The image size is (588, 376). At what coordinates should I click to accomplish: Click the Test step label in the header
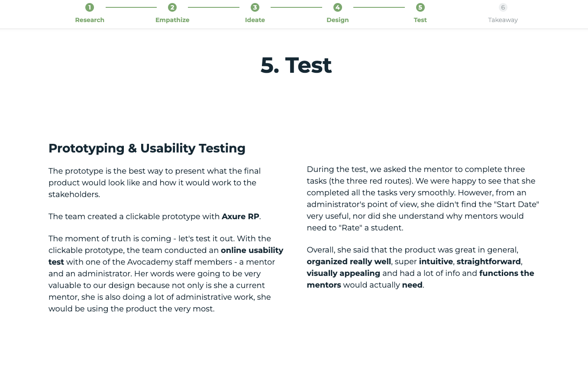420,20
